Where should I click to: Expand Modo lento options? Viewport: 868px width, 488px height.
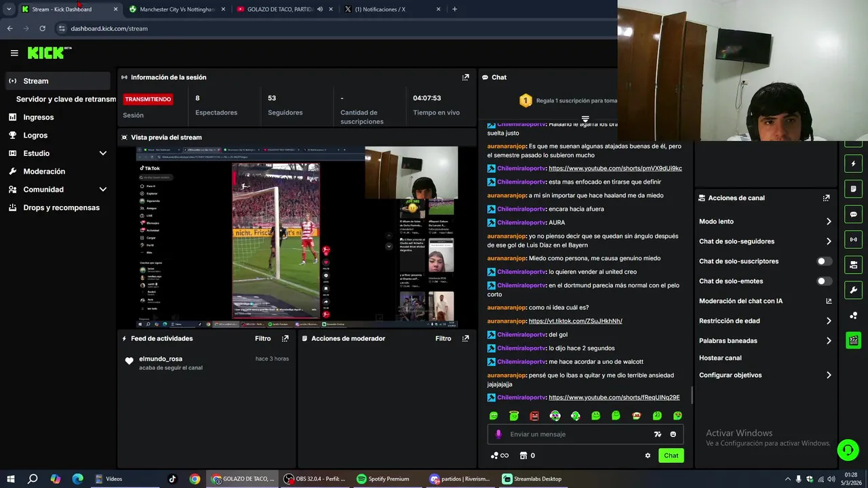(x=829, y=222)
